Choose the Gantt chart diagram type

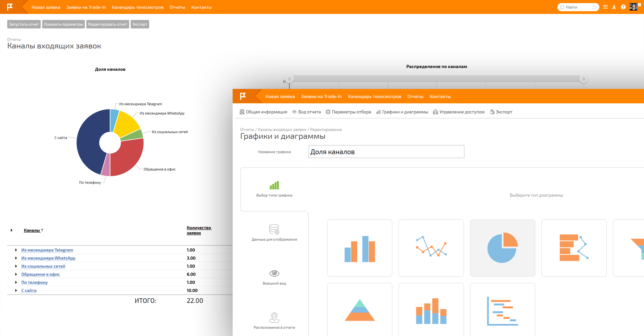(502, 310)
